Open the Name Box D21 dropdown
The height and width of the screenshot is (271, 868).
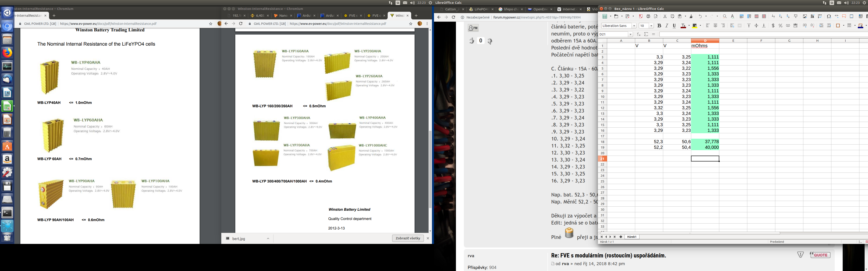coord(630,34)
